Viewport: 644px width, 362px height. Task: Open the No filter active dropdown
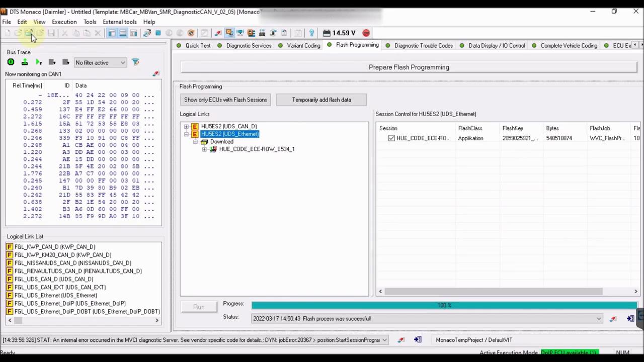[x=100, y=63]
